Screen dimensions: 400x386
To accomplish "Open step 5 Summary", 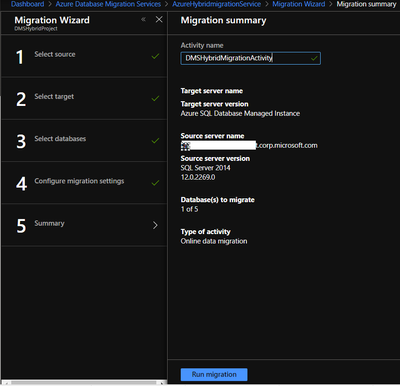I will point(84,225).
